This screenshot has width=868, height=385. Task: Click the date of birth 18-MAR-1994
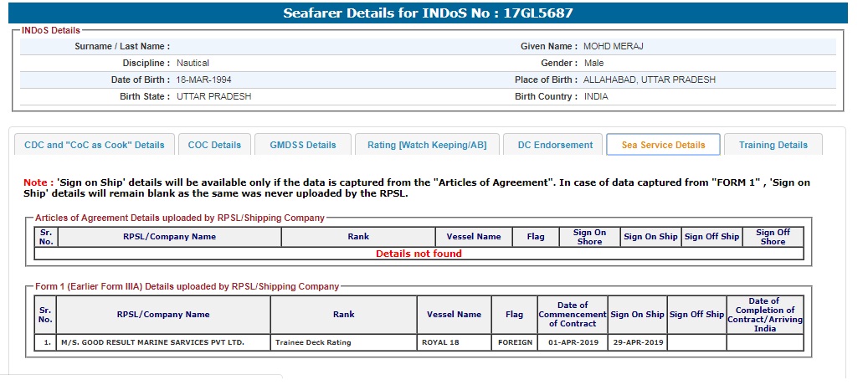203,80
